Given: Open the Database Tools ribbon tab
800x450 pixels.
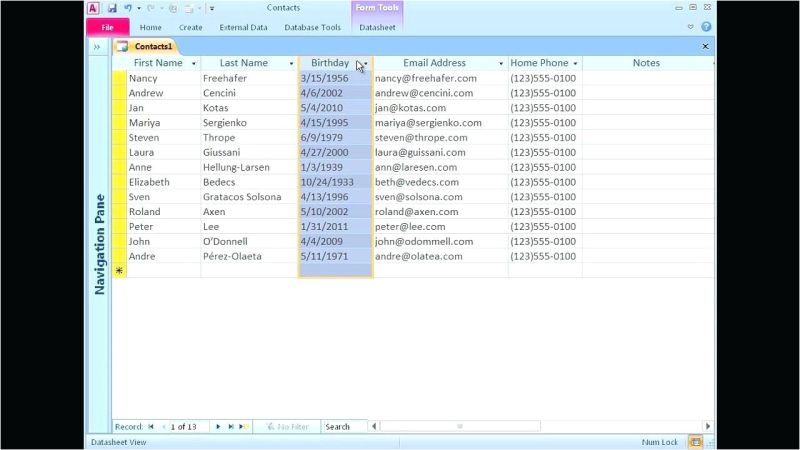Looking at the screenshot, I should click(x=312, y=28).
